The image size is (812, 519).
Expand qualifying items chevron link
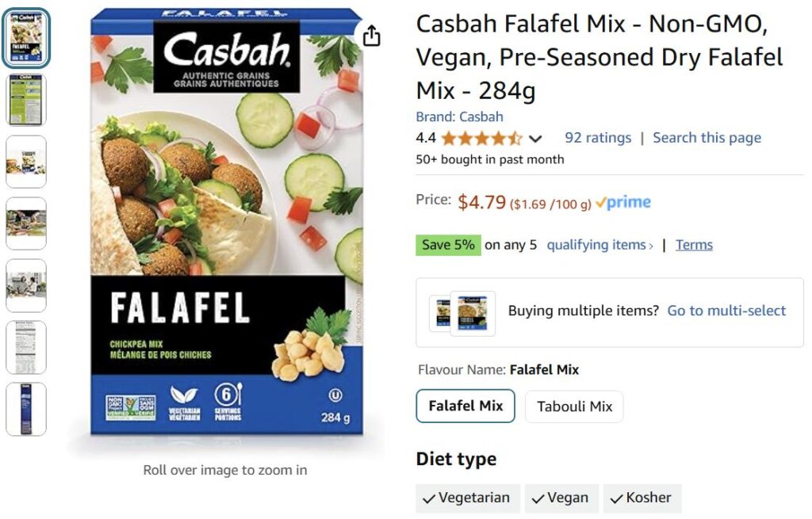(x=600, y=245)
